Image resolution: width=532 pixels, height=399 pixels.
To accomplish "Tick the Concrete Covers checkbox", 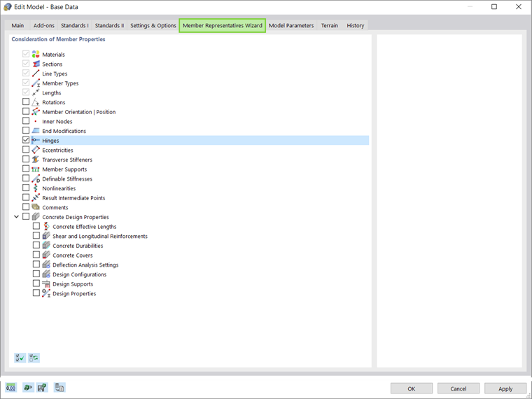I will [36, 255].
